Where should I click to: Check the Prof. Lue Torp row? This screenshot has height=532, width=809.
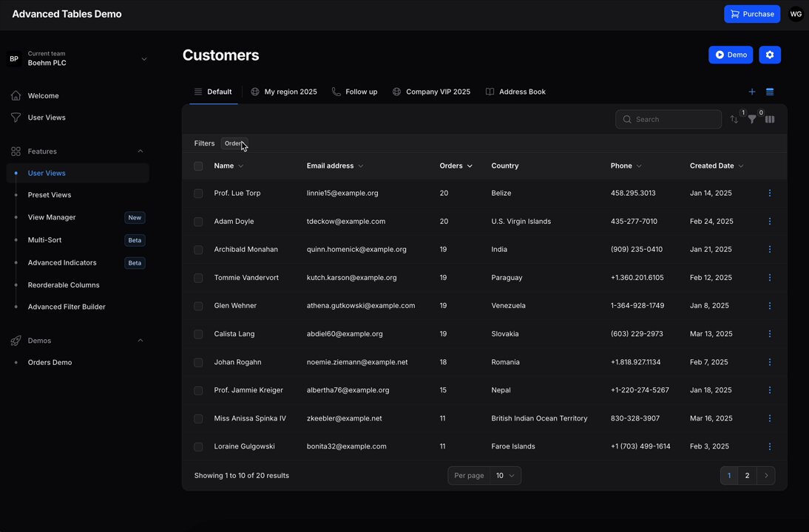click(x=198, y=194)
